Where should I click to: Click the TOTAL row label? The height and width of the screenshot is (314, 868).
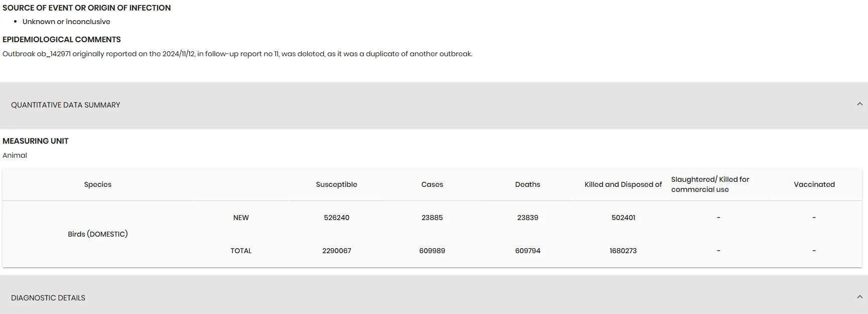tap(241, 251)
